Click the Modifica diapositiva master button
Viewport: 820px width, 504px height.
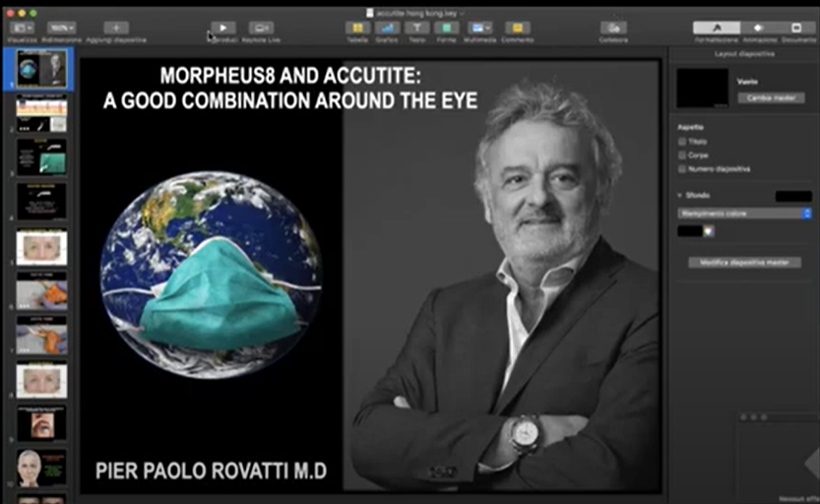[744, 263]
